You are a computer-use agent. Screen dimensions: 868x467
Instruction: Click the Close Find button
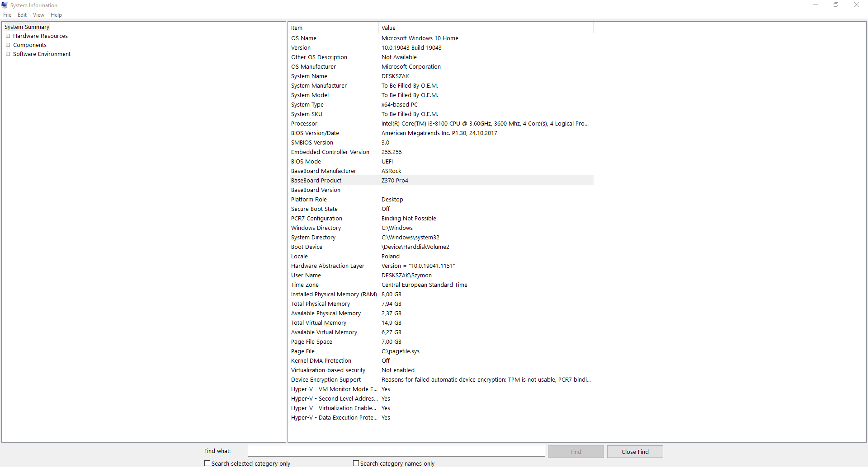pyautogui.click(x=635, y=452)
